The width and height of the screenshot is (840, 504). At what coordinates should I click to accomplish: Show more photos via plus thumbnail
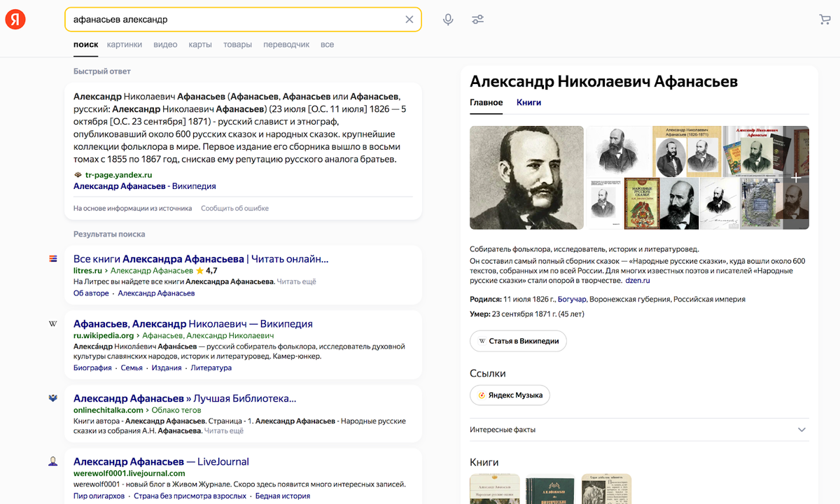(796, 178)
